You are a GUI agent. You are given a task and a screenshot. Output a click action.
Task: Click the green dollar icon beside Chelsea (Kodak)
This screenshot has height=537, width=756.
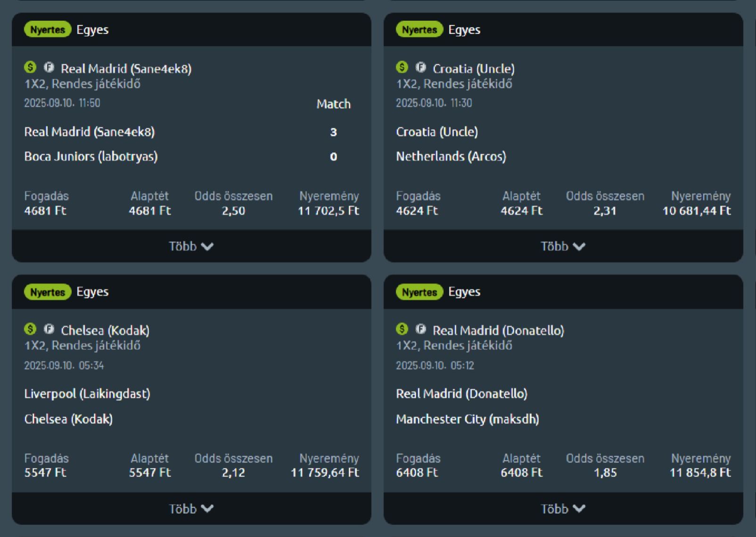pos(30,329)
